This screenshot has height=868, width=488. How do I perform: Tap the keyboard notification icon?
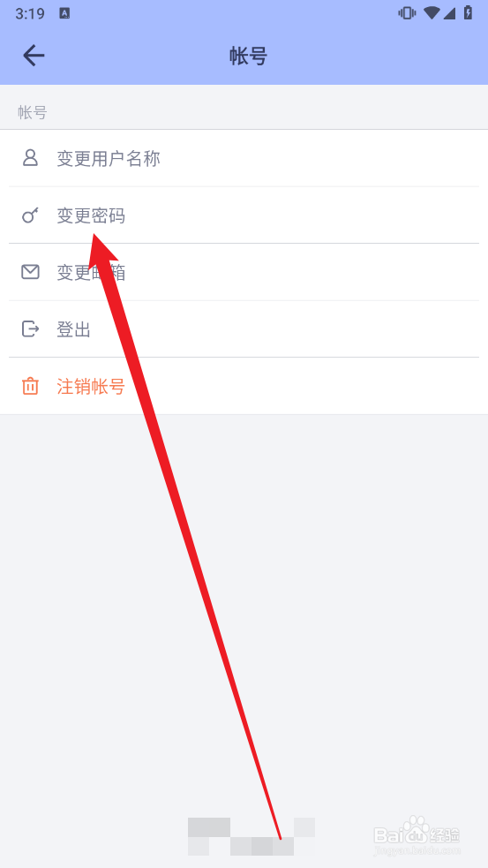(64, 13)
